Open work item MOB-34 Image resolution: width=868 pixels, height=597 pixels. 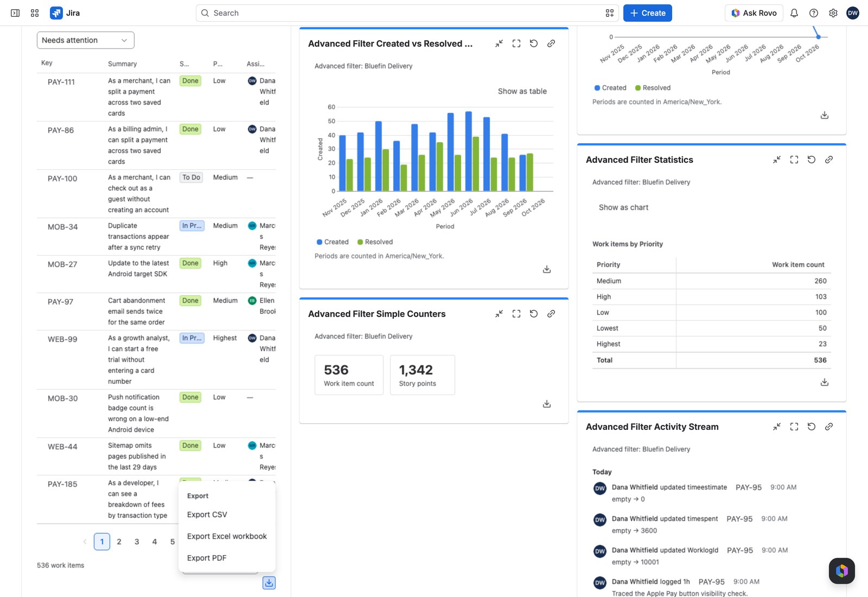tap(62, 227)
